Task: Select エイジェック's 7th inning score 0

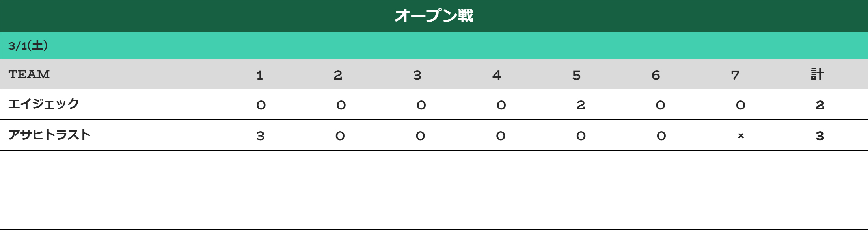Action: point(741,105)
